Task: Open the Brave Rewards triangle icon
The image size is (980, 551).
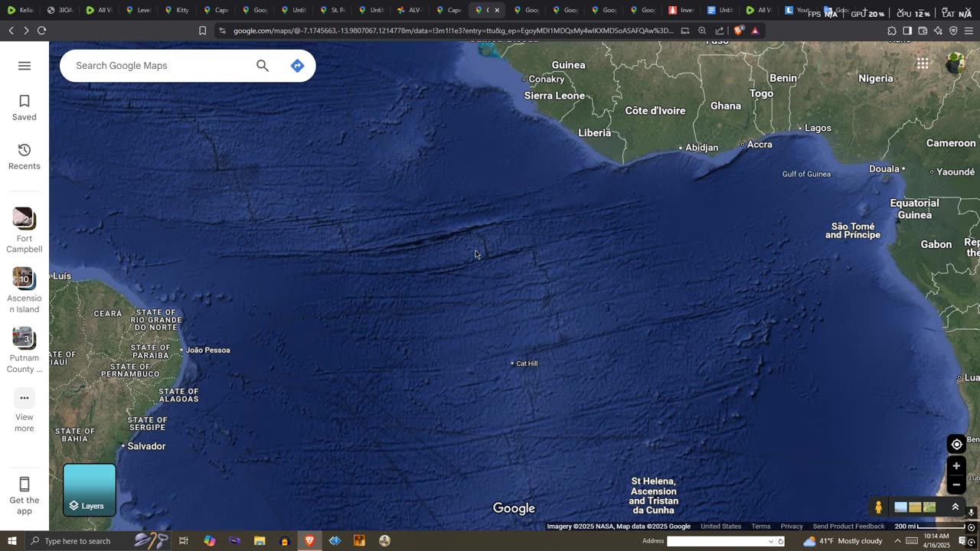Action: [755, 31]
